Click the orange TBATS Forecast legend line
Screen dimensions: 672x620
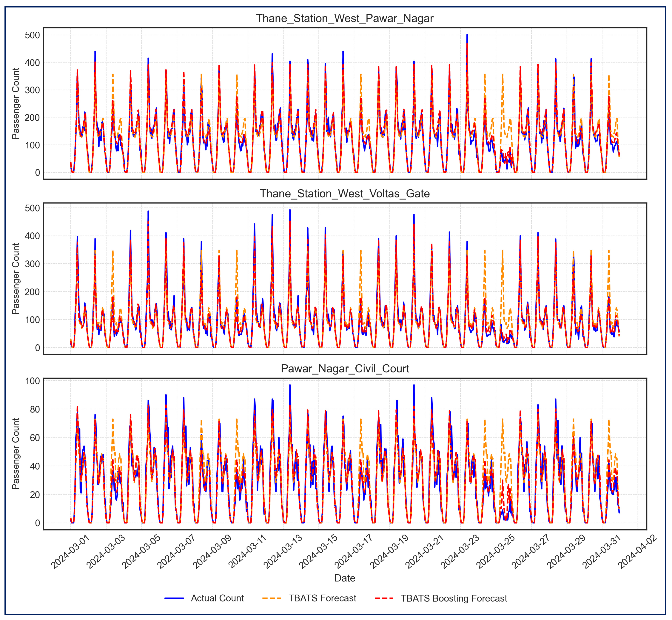click(x=272, y=598)
